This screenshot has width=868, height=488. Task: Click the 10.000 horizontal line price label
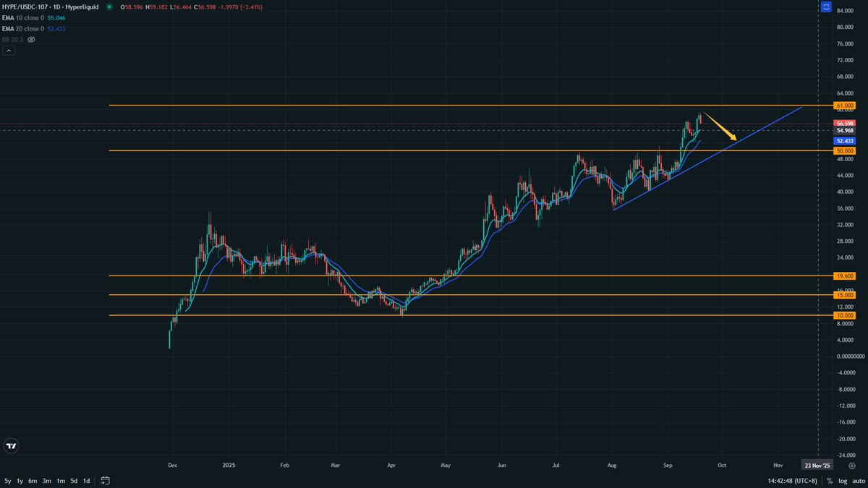(844, 315)
